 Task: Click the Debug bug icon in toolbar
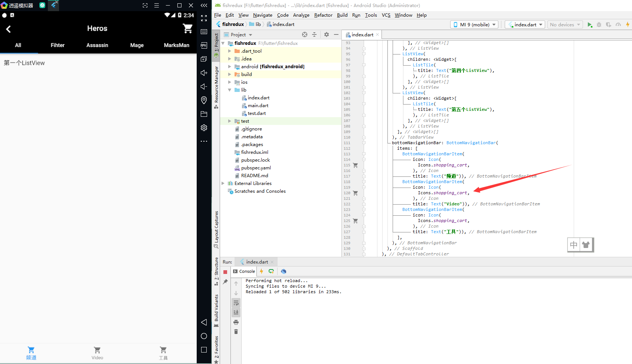point(599,24)
